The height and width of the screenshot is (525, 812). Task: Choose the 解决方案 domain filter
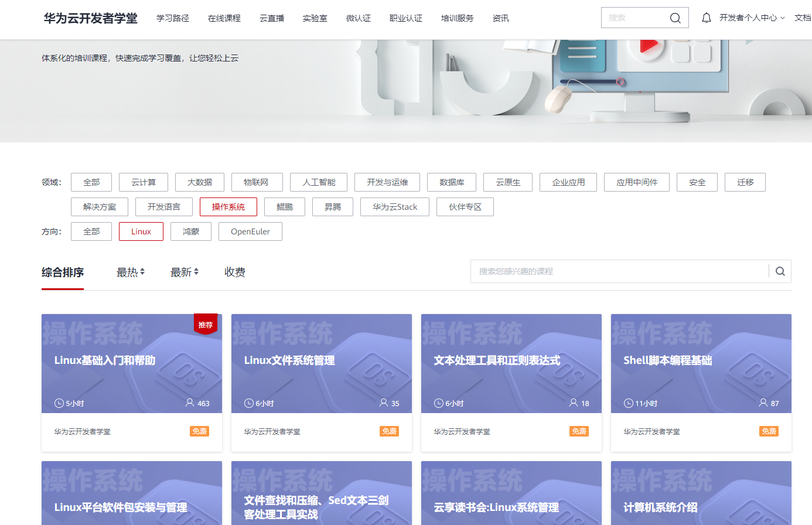point(100,207)
